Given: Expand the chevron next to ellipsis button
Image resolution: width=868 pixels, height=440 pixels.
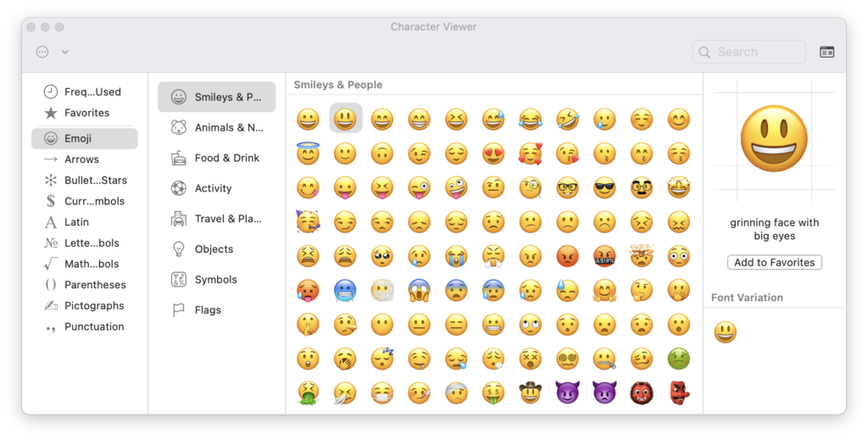Looking at the screenshot, I should point(65,52).
